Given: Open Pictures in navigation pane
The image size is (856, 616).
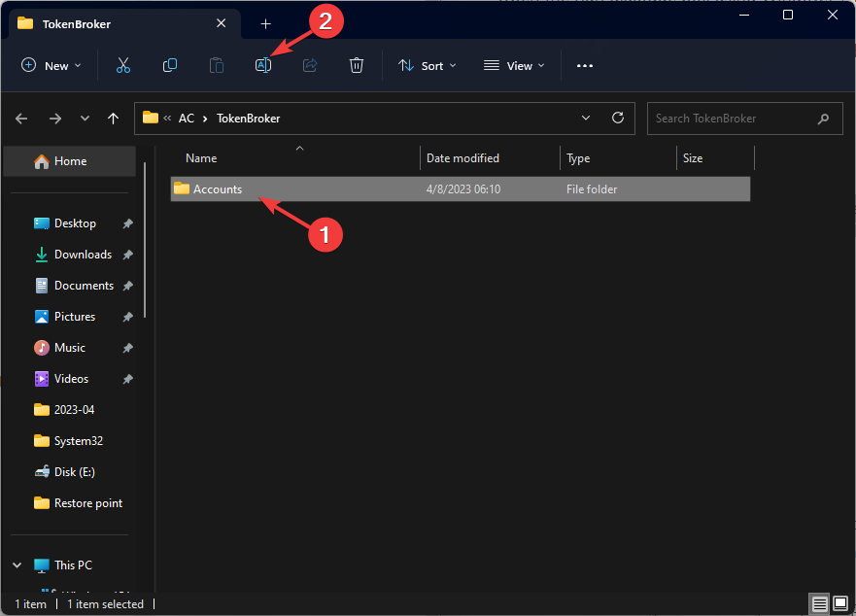Looking at the screenshot, I should (75, 317).
